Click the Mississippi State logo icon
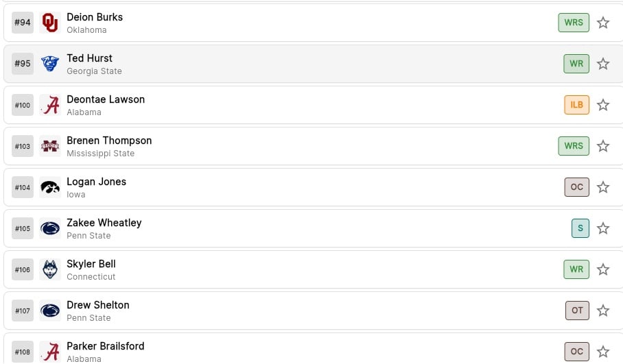This screenshot has height=364, width=623. 50,146
